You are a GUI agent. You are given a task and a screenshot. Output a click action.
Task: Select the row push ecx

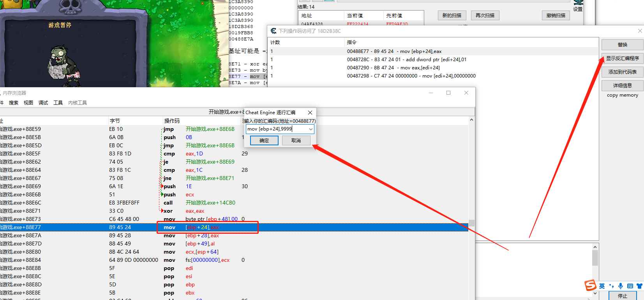234,194
